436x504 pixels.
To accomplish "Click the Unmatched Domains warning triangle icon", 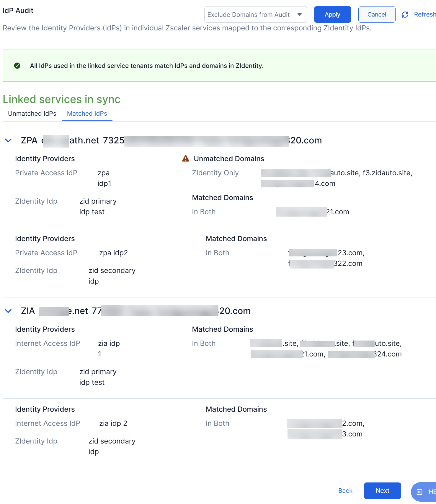I will (186, 158).
